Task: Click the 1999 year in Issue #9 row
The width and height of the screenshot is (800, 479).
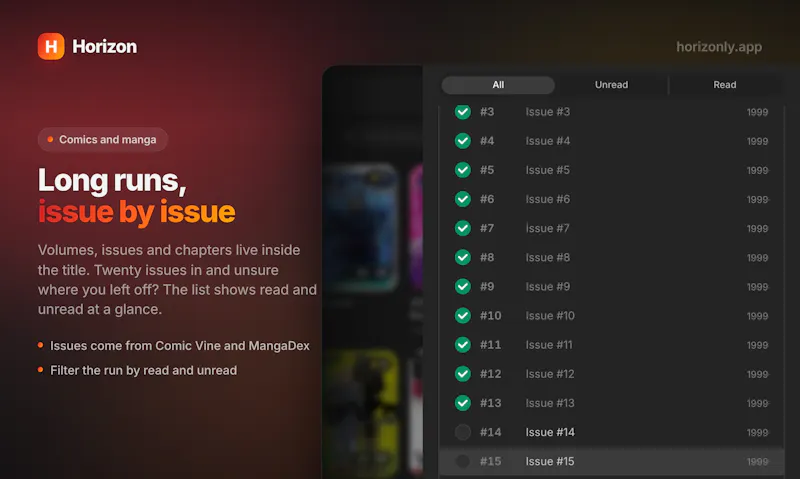Action: point(757,287)
